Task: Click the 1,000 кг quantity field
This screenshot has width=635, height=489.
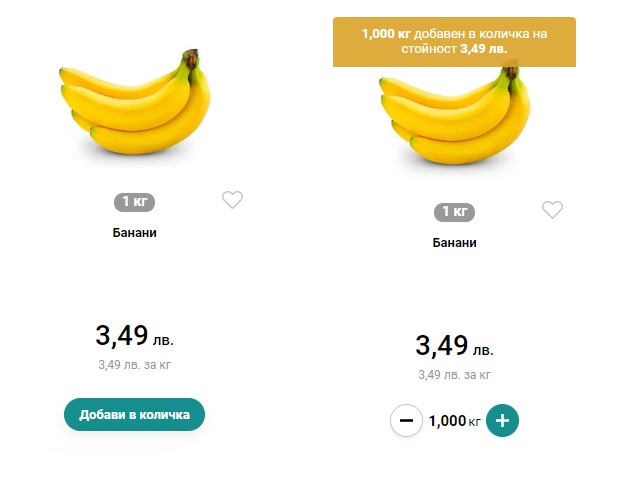Action: (x=447, y=421)
